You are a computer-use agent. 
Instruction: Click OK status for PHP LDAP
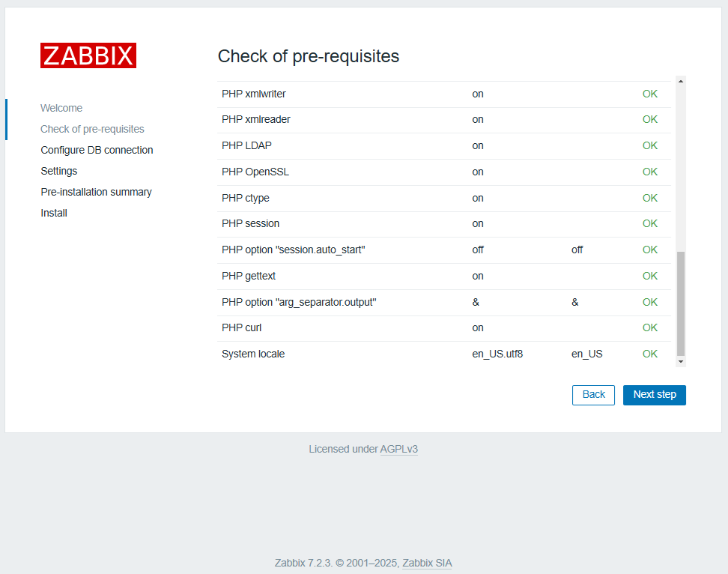pyautogui.click(x=649, y=146)
